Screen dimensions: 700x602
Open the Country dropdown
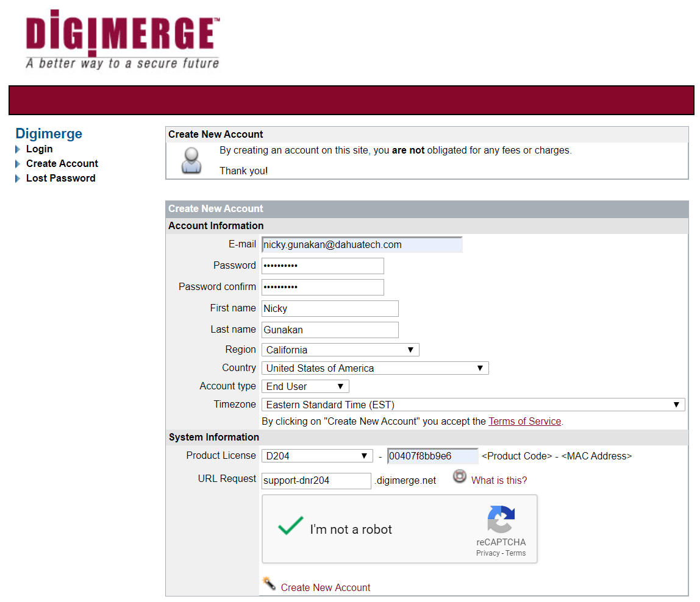coord(375,368)
